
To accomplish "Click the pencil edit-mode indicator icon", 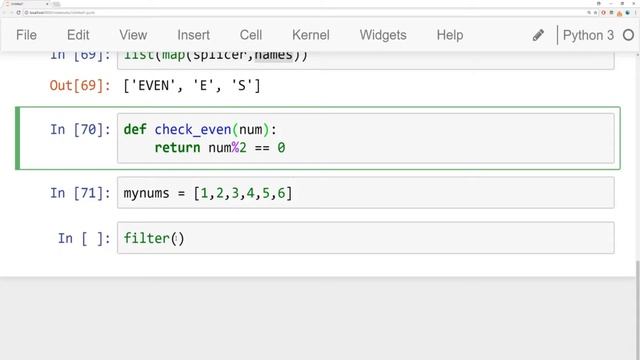I will [538, 35].
